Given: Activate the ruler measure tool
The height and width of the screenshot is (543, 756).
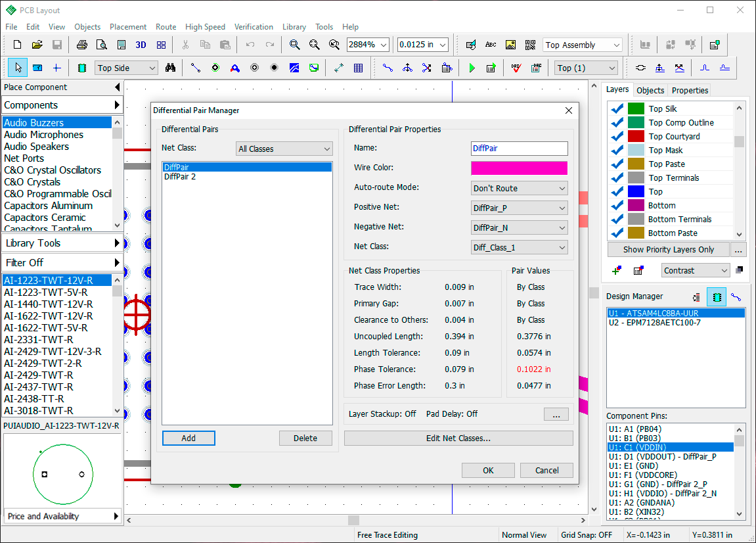Looking at the screenshot, I should [37, 68].
